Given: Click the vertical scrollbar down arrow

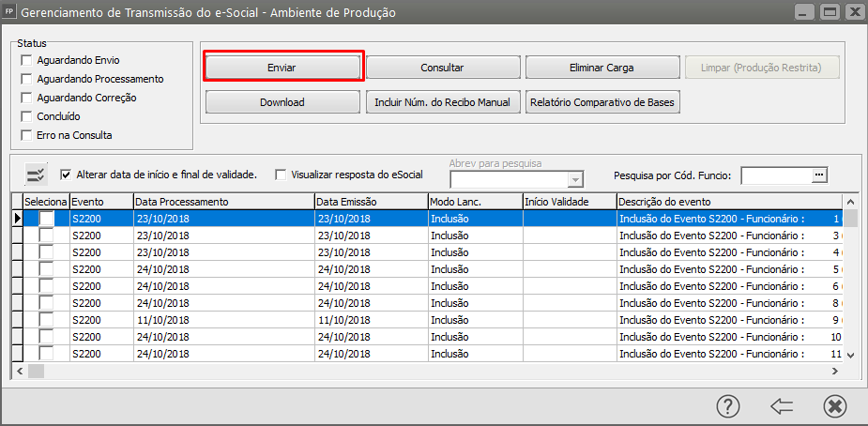Looking at the screenshot, I should coord(850,355).
